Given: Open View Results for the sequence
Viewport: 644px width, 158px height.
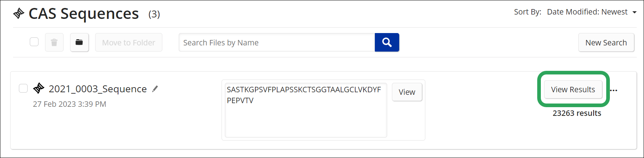Looking at the screenshot, I should tap(573, 89).
